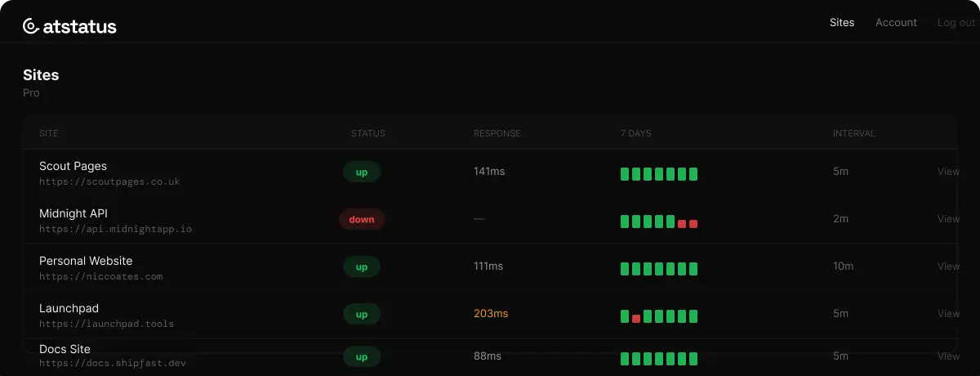
Task: Click the up badge for Personal Website
Action: (x=362, y=266)
